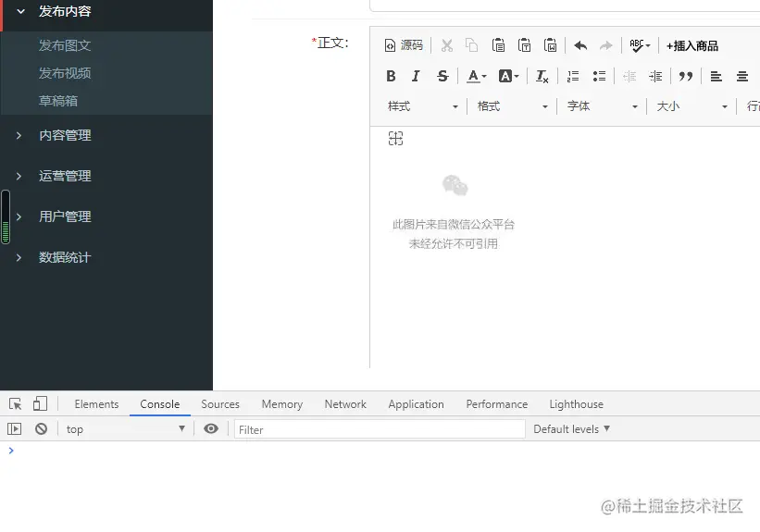Open the Default levels dropdown
This screenshot has height=532, width=760.
click(x=571, y=429)
